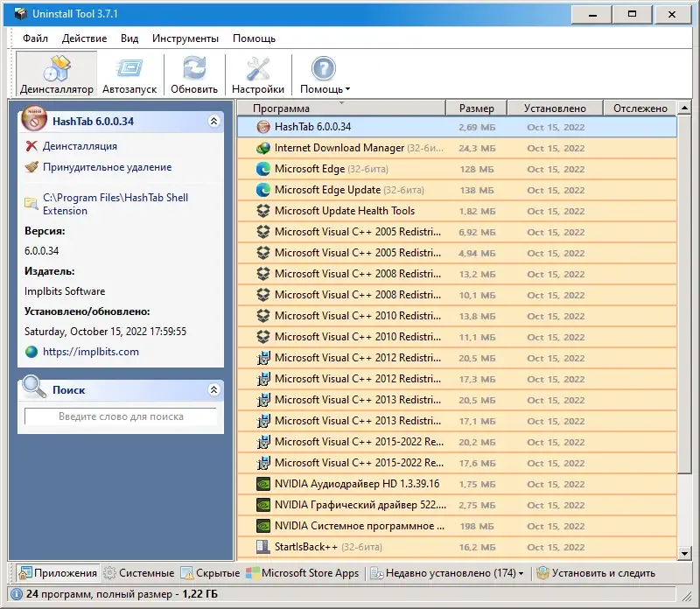The height and width of the screenshot is (609, 700).
Task: Open the Действие menu
Action: (84, 38)
